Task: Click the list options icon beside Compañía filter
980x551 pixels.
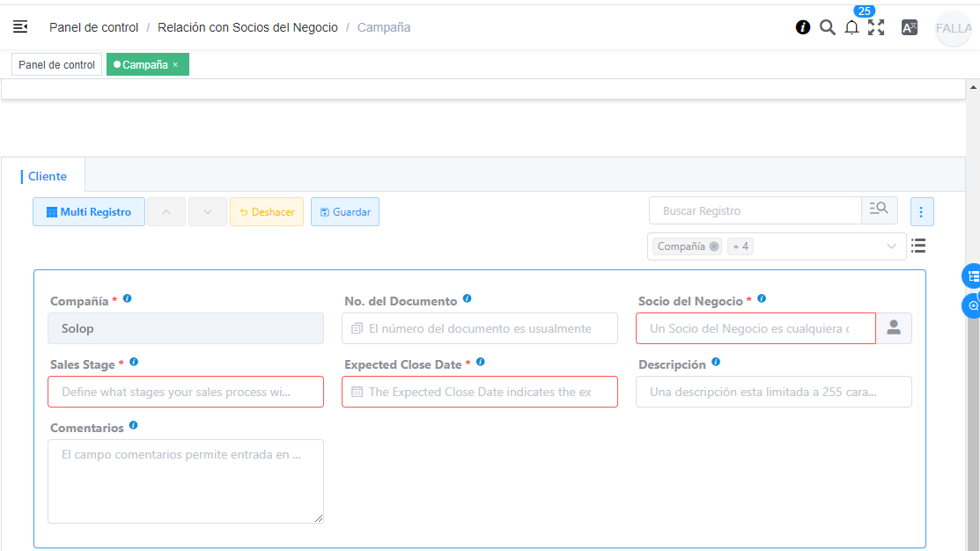Action: 918,246
